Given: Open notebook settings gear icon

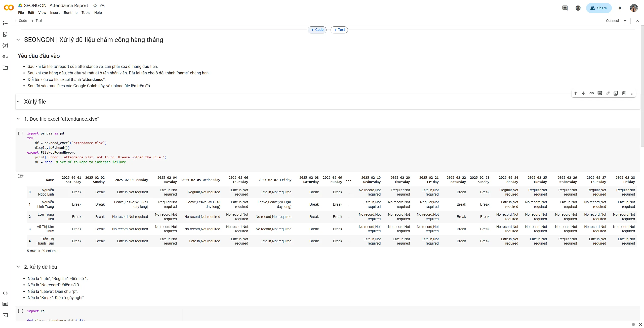Looking at the screenshot, I should (578, 8).
